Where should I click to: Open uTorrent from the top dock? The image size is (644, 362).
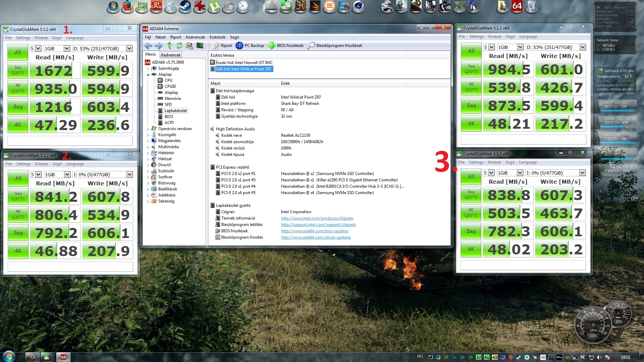[x=214, y=7]
